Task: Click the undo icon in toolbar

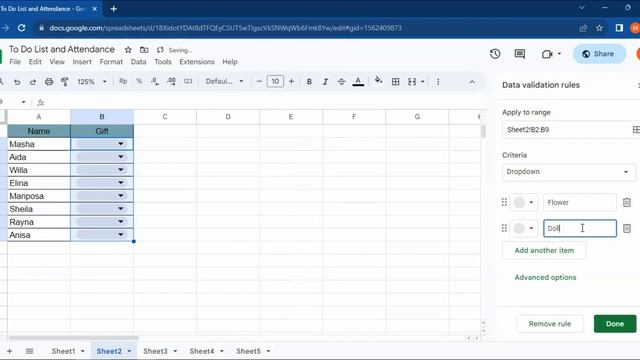Action: [17, 82]
